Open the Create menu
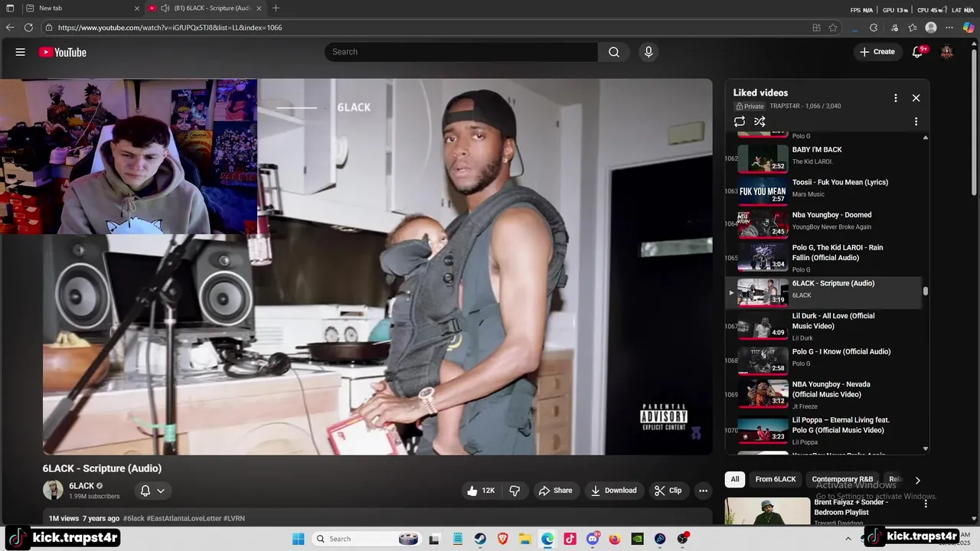This screenshot has height=551, width=980. click(877, 52)
